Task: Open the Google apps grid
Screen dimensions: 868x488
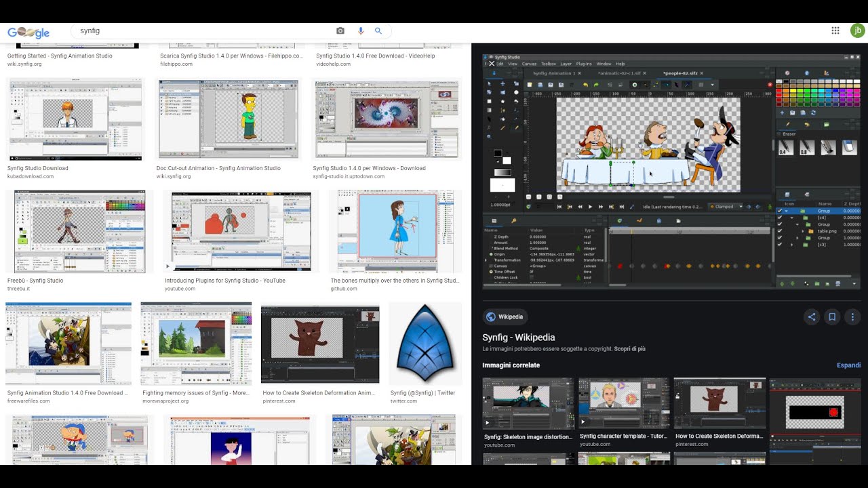Action: pyautogui.click(x=835, y=30)
